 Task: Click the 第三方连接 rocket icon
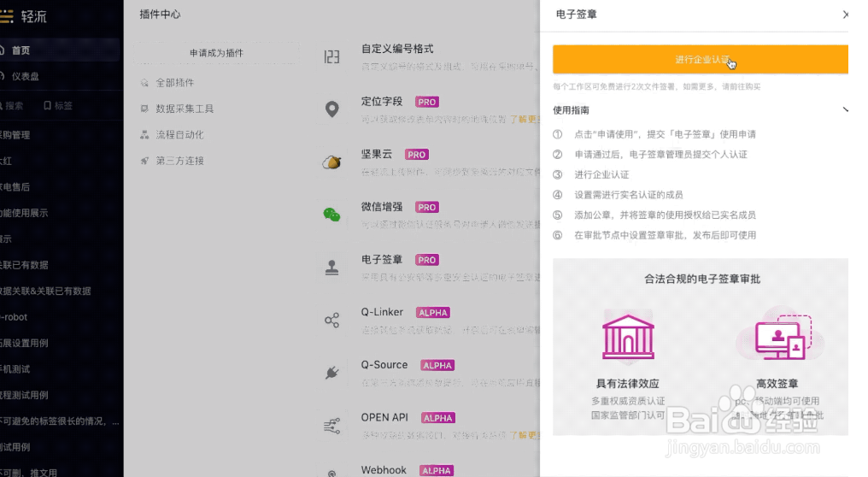coord(144,161)
